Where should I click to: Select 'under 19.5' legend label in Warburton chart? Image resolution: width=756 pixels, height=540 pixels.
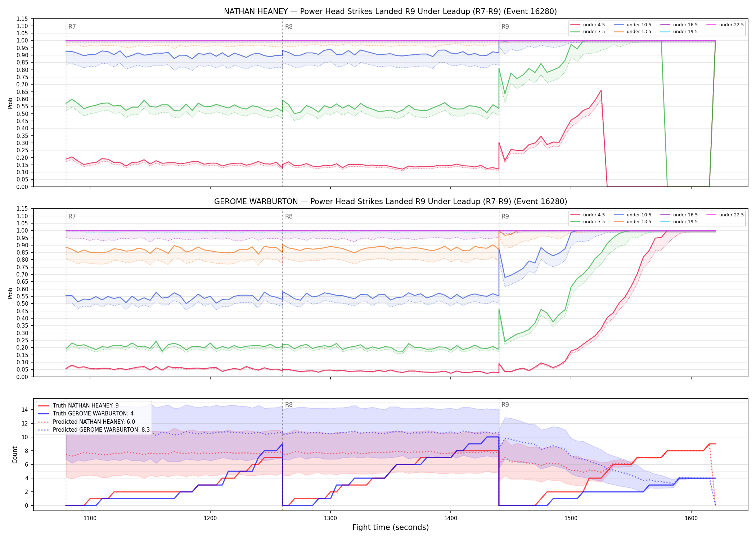(685, 222)
